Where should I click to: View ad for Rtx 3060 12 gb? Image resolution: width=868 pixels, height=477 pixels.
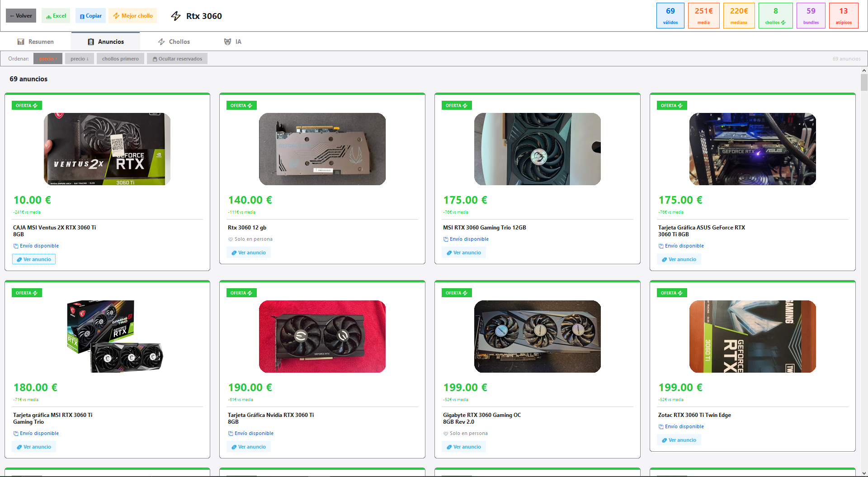249,253
